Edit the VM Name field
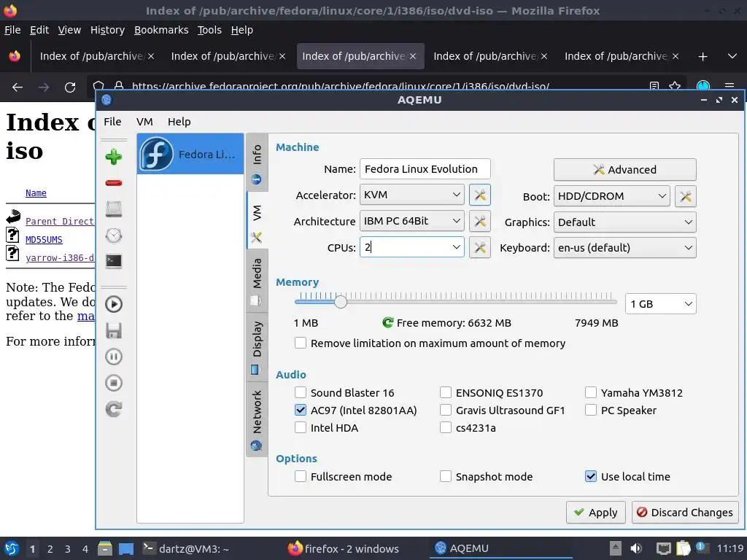 click(x=425, y=169)
